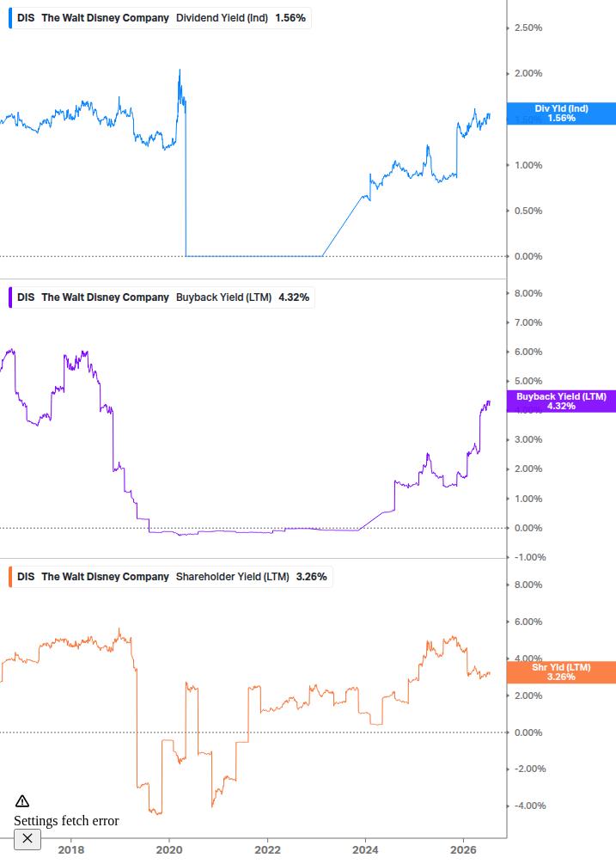Click the 2026 label on time axis
This screenshot has height=864, width=616.
click(464, 850)
